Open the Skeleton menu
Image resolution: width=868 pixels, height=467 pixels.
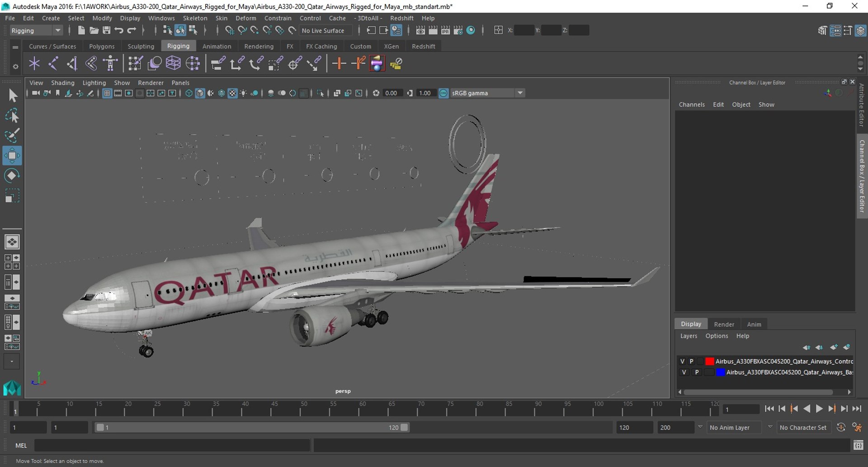point(195,18)
